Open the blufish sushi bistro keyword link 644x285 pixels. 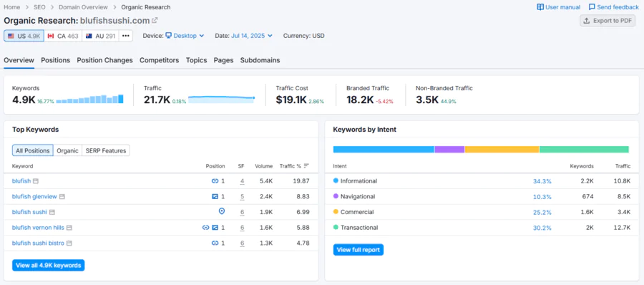click(38, 243)
